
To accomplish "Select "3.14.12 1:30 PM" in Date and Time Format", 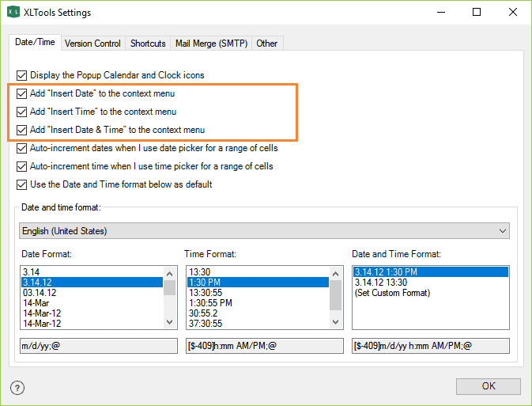I will click(x=431, y=272).
